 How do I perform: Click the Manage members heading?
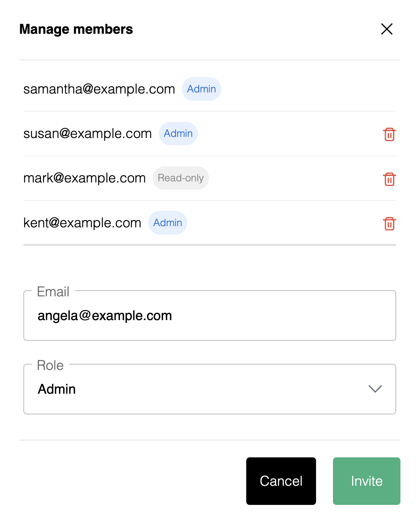pyautogui.click(x=76, y=29)
